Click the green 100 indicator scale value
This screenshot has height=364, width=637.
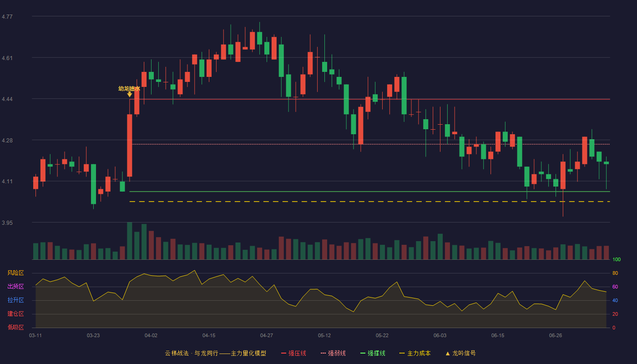click(617, 259)
